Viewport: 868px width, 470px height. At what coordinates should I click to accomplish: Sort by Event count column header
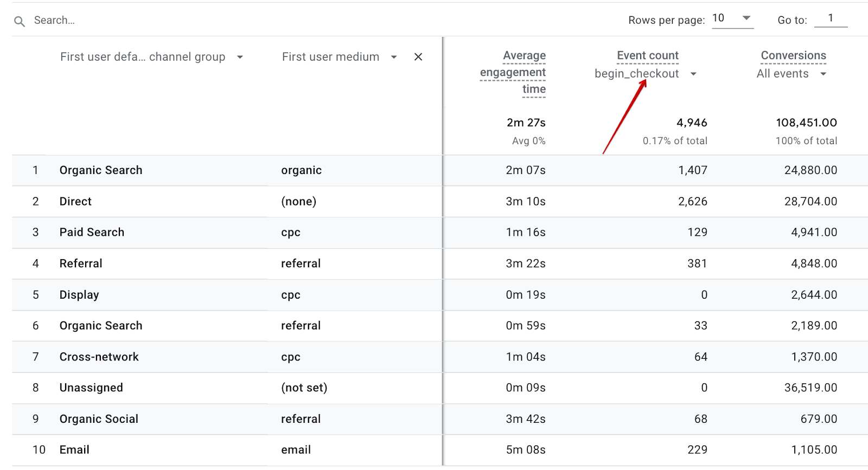pyautogui.click(x=648, y=55)
